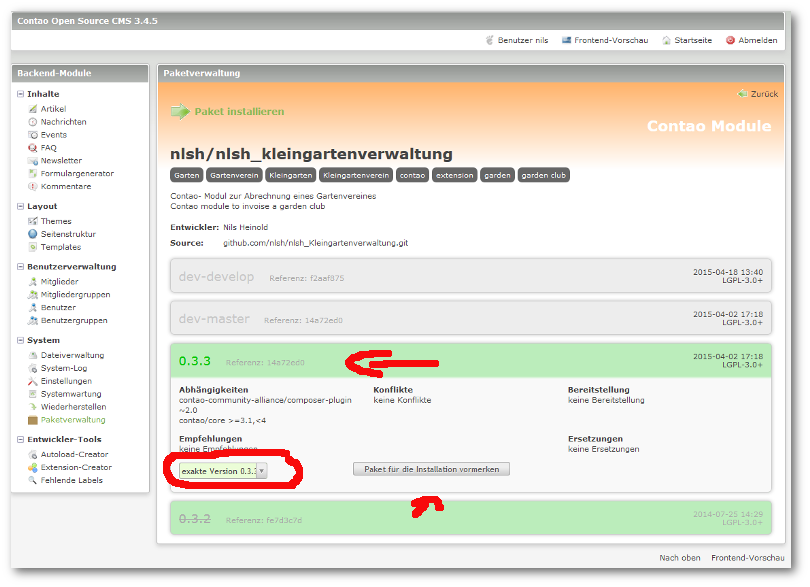Open Artikel module
This screenshot has width=810, height=587.
(53, 109)
